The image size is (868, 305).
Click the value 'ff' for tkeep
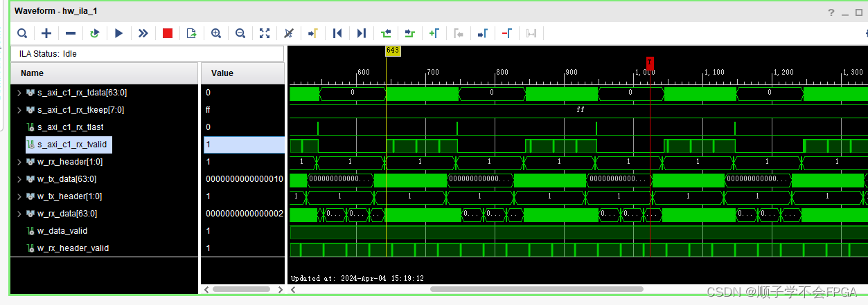pos(208,109)
